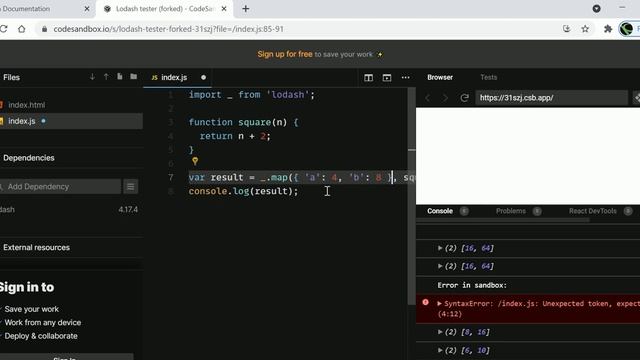Open a new browser tab
Viewport: 640px width, 360px height.
pyautogui.click(x=246, y=9)
